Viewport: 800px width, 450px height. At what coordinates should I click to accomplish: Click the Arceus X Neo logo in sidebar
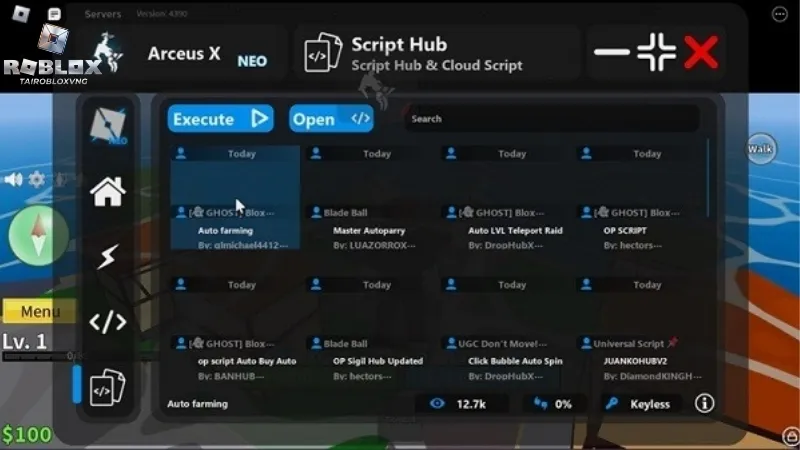(x=108, y=126)
